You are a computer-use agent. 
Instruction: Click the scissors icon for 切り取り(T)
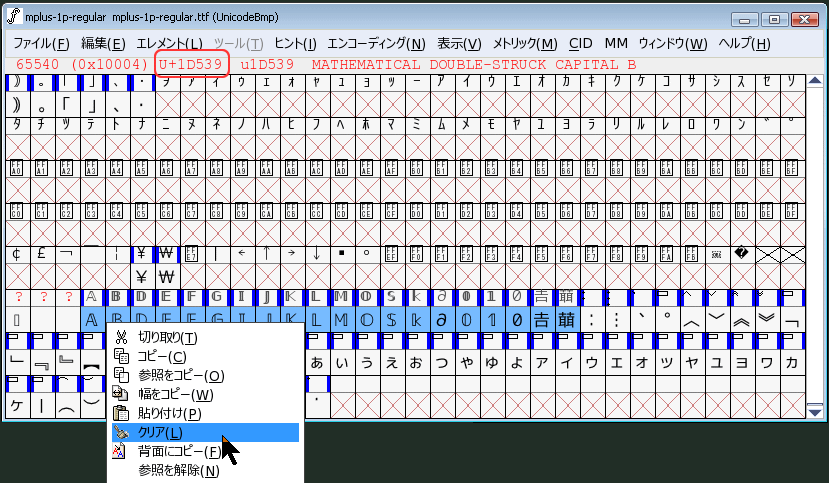tap(121, 337)
